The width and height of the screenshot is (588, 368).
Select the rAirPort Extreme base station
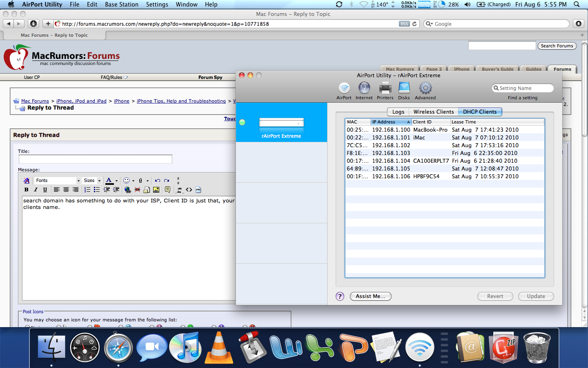281,122
